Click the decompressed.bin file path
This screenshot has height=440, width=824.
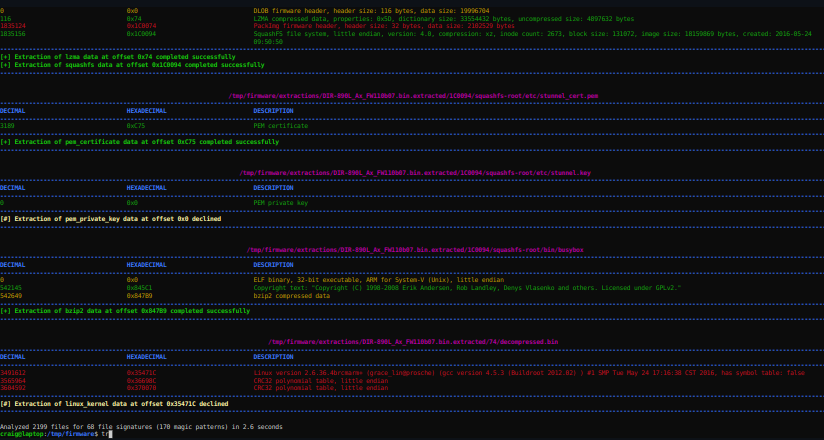pyautogui.click(x=413, y=342)
